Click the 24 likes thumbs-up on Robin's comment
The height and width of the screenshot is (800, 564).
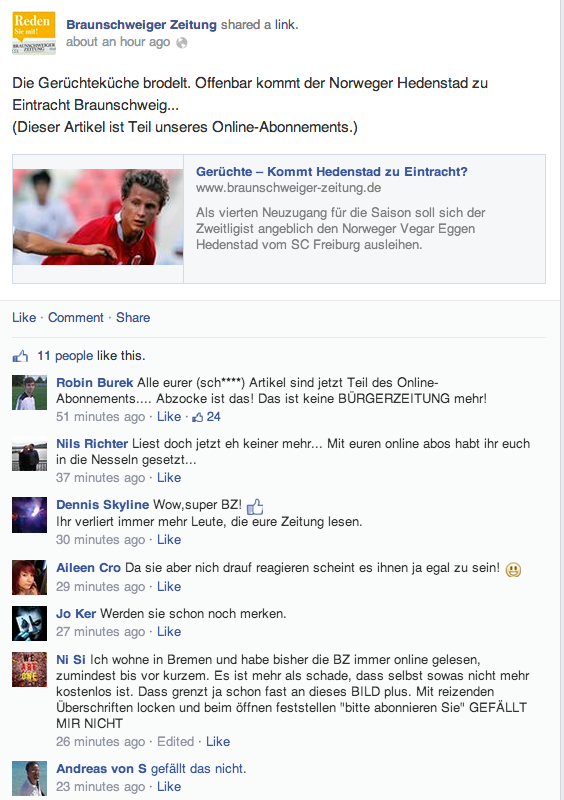(x=206, y=417)
